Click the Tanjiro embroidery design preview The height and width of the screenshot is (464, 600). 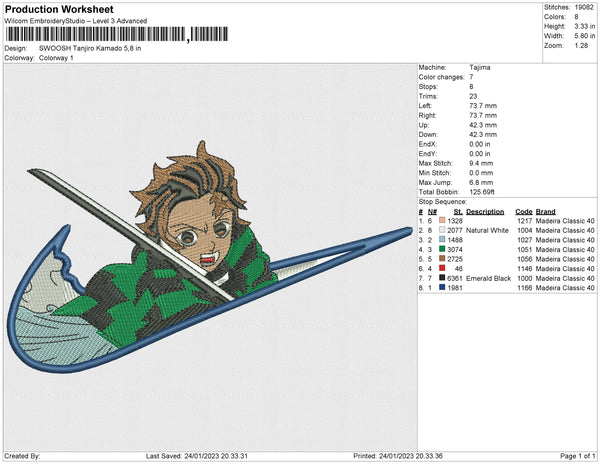210,257
